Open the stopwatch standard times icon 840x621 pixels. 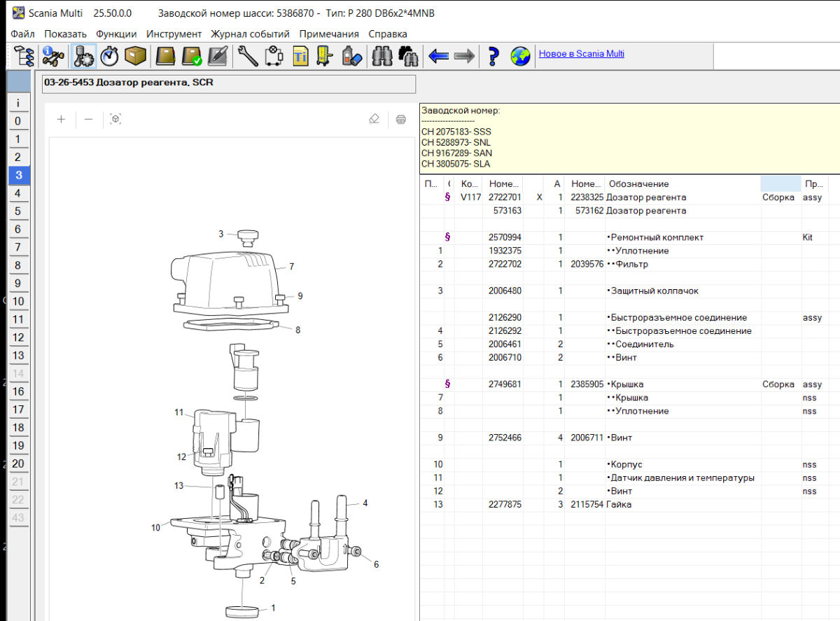click(x=109, y=55)
